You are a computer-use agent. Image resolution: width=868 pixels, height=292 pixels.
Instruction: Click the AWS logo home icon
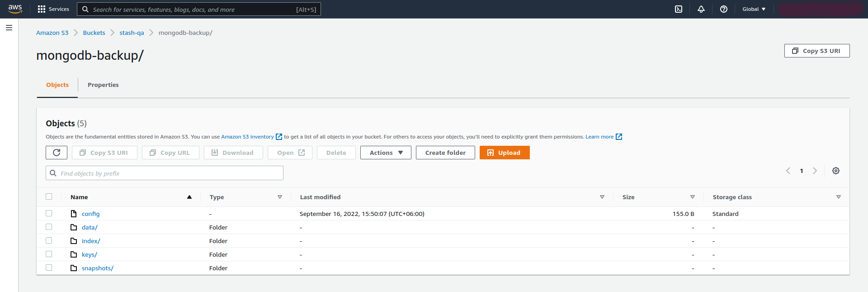[15, 9]
